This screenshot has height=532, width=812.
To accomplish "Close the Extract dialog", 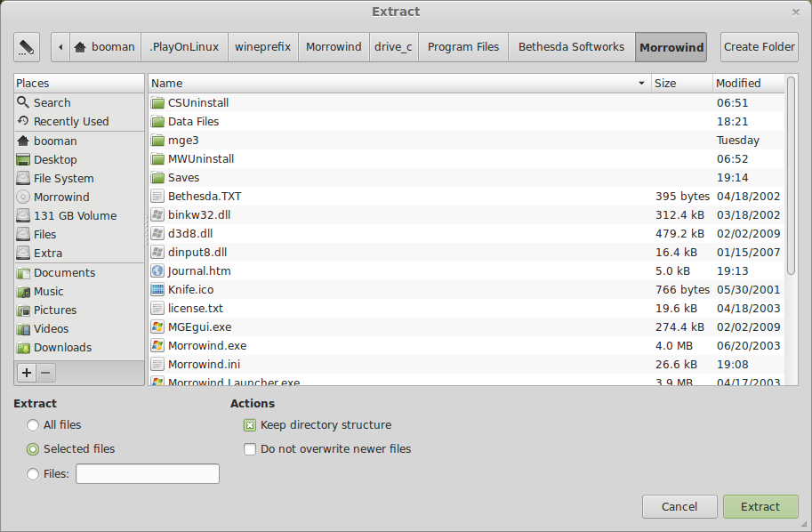I will [796, 12].
